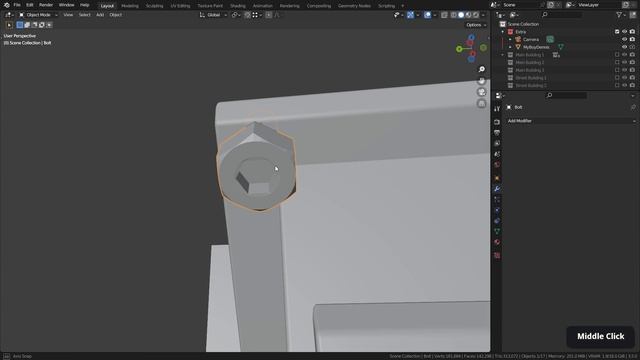Add a new workspace with plus button
The image size is (640, 360).
tap(402, 6)
